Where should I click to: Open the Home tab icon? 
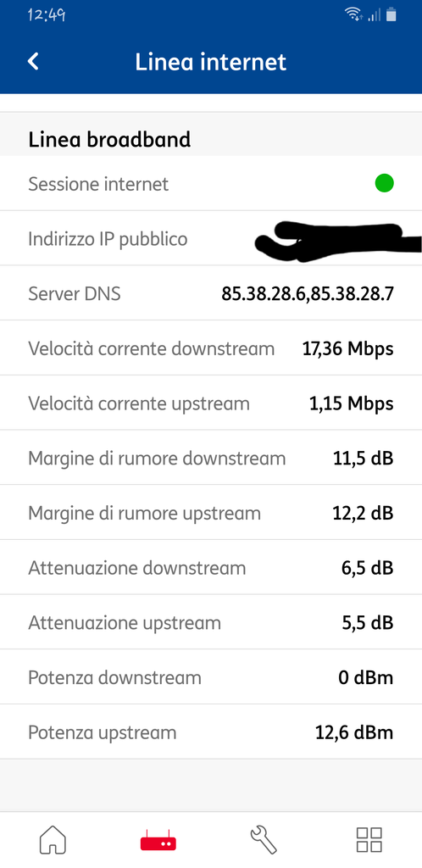[x=53, y=840]
